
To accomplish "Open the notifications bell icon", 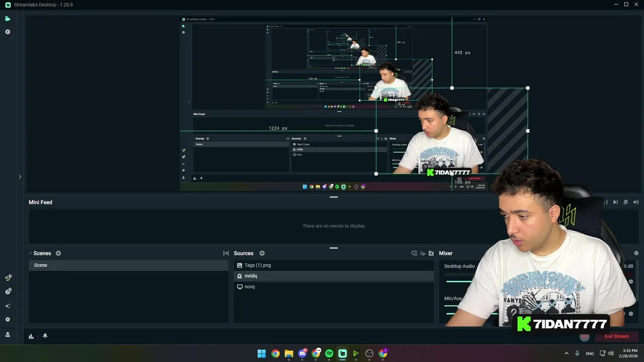I will (45, 336).
